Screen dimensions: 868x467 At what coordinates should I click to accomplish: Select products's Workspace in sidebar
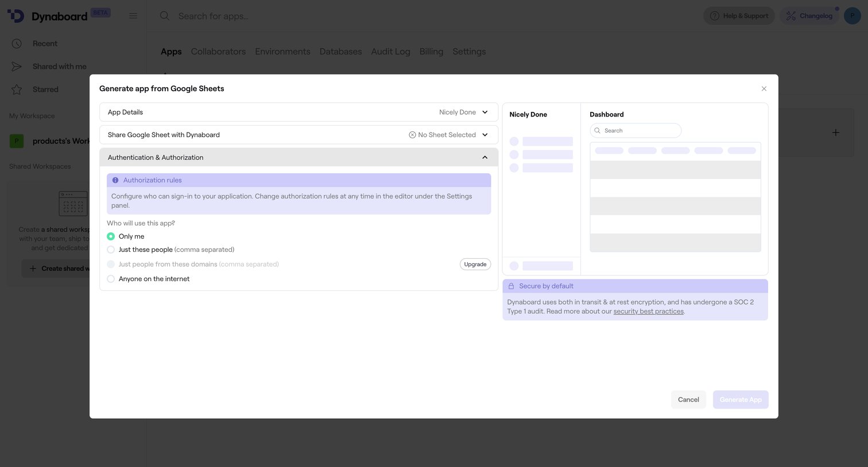[x=61, y=141]
